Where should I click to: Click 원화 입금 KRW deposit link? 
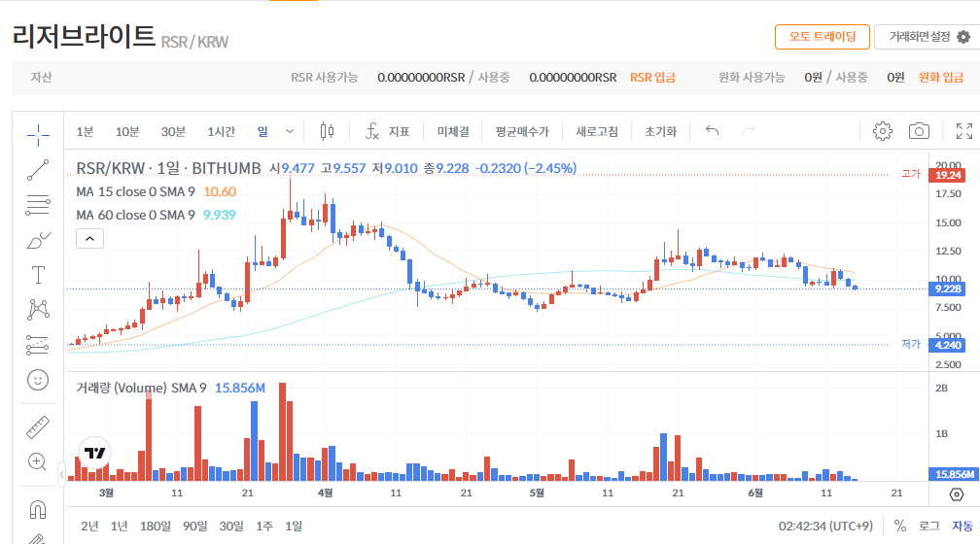pyautogui.click(x=941, y=78)
